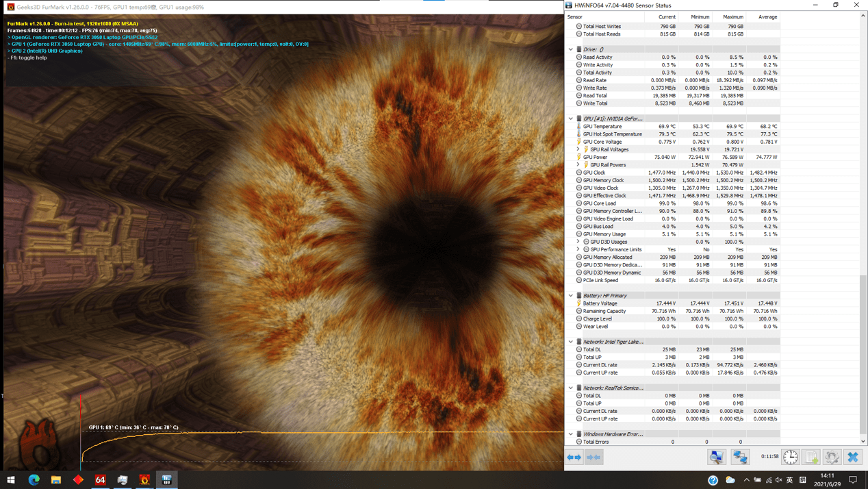Click the HWiNFO vertical scrollbar thumb
The height and width of the screenshot is (489, 868).
[863, 354]
